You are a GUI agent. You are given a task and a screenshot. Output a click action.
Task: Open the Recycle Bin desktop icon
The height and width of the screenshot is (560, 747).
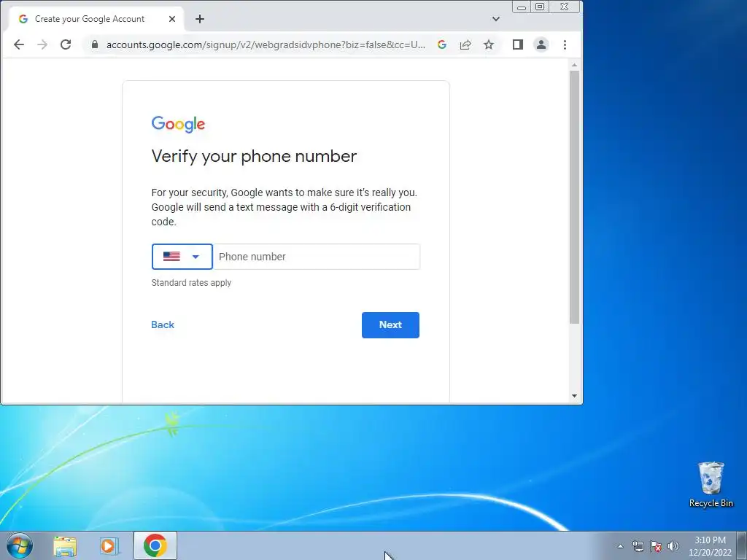(711, 485)
